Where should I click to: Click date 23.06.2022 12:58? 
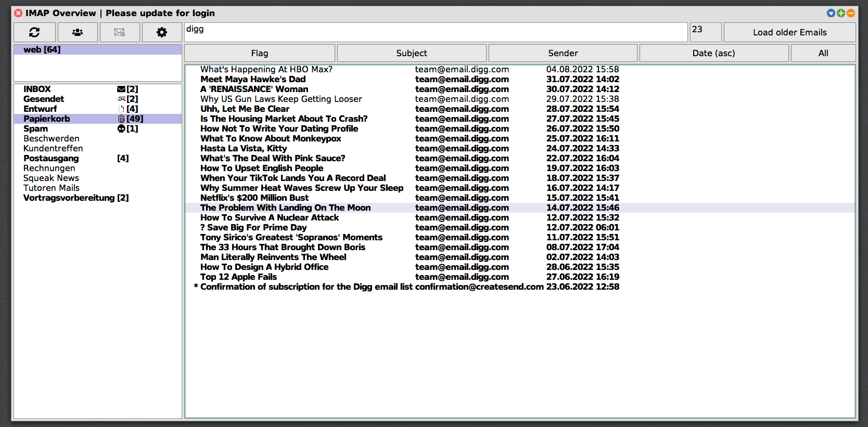point(583,287)
